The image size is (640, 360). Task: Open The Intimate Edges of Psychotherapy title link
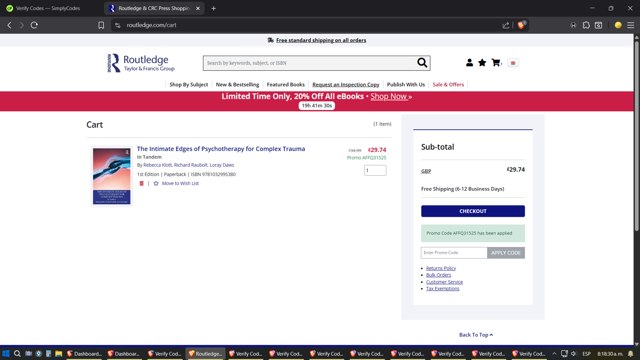pyautogui.click(x=221, y=149)
